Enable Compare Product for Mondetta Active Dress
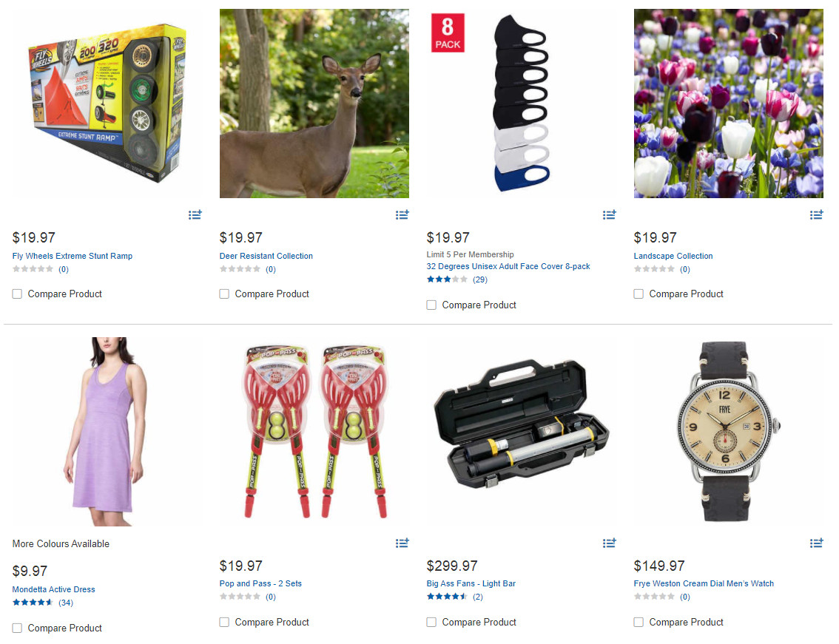The width and height of the screenshot is (839, 644). pyautogui.click(x=17, y=628)
